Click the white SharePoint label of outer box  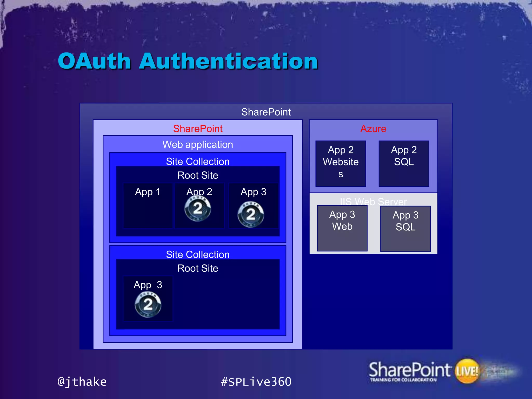pyautogui.click(x=266, y=112)
